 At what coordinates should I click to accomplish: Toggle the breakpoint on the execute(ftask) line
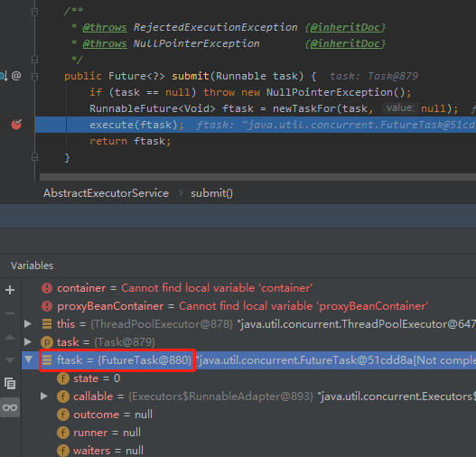tap(16, 124)
